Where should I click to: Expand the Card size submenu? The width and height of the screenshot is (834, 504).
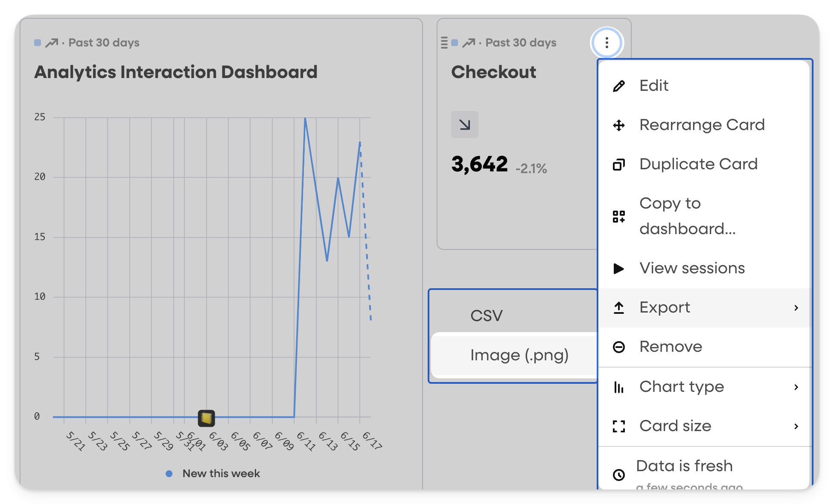tap(797, 426)
